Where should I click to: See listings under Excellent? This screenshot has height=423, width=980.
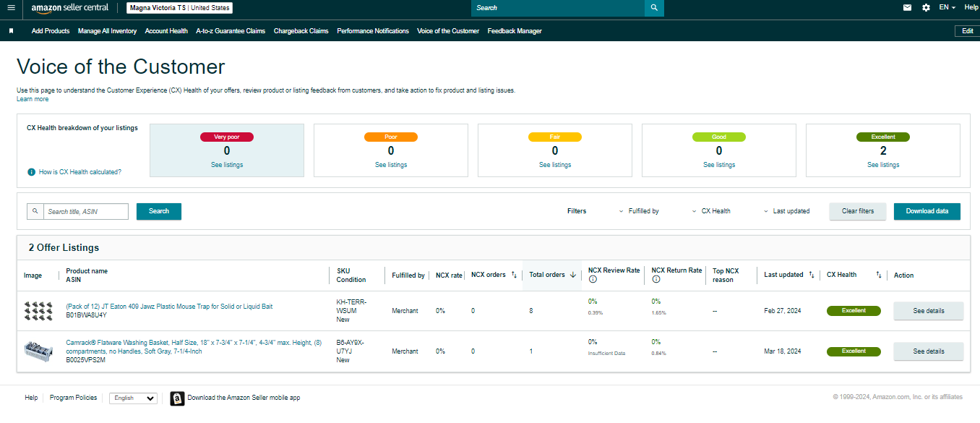[883, 165]
